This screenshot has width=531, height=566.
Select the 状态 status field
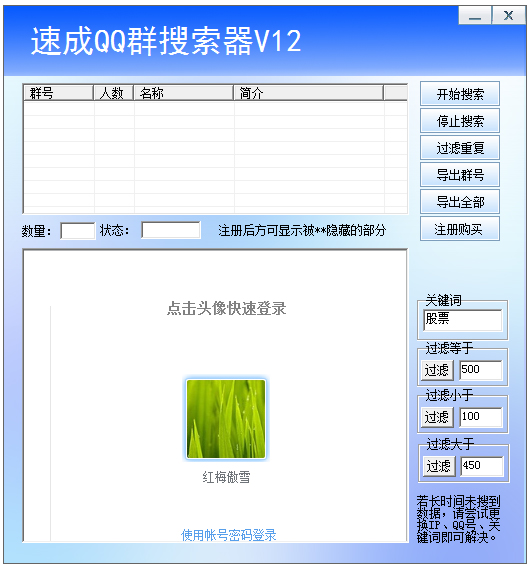click(171, 230)
